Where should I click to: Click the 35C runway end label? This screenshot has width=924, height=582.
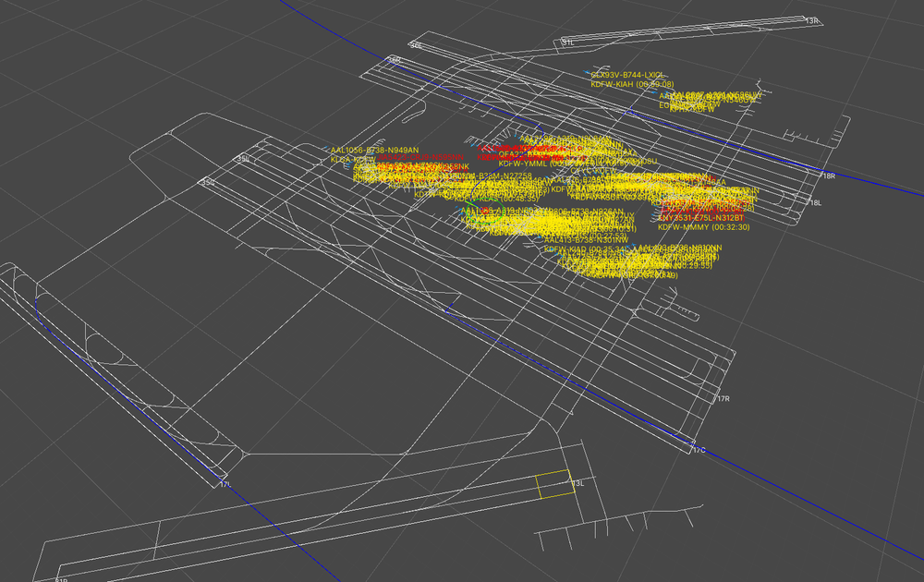pos(209,183)
